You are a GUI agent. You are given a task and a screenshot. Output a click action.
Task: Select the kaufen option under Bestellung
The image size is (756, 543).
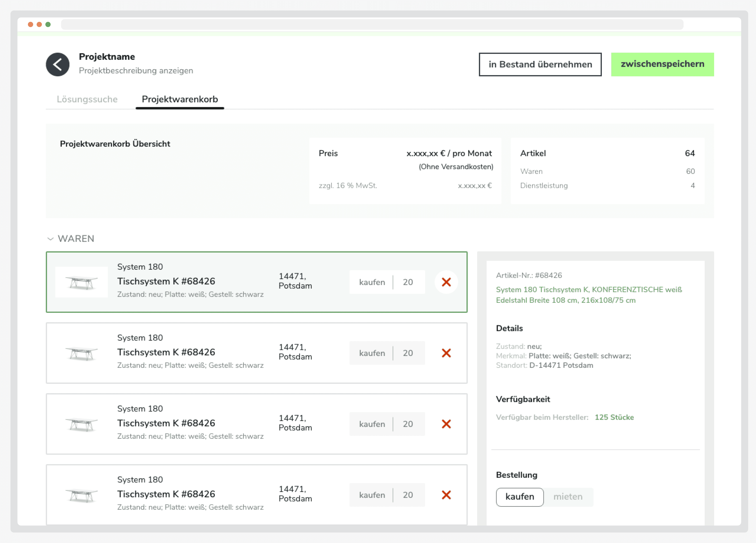(x=519, y=497)
